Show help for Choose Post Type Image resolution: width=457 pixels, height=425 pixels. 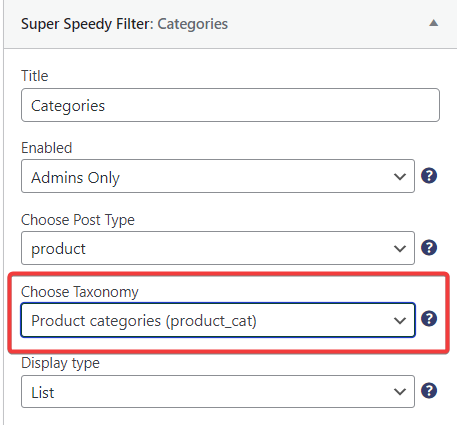pos(429,248)
